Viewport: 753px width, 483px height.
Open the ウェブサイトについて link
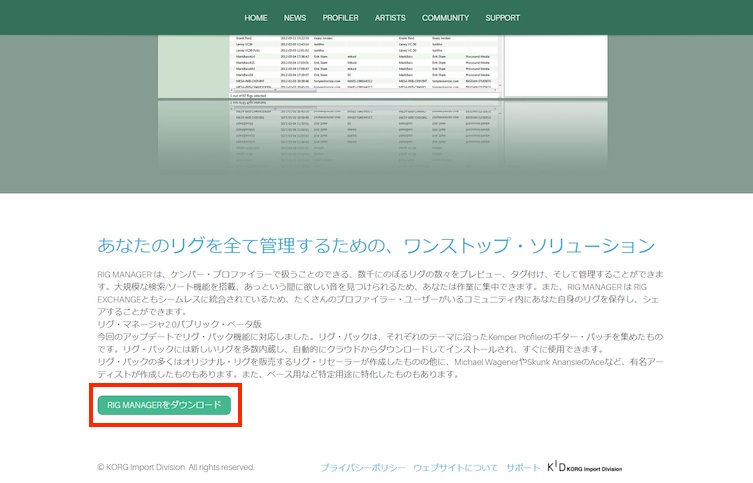click(x=455, y=468)
